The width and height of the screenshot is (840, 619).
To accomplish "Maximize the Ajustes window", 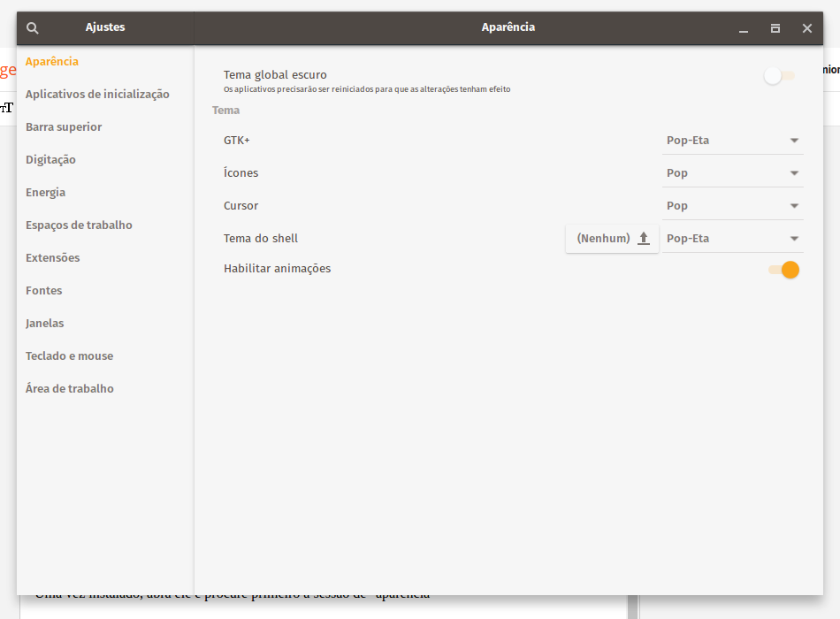I will click(775, 28).
